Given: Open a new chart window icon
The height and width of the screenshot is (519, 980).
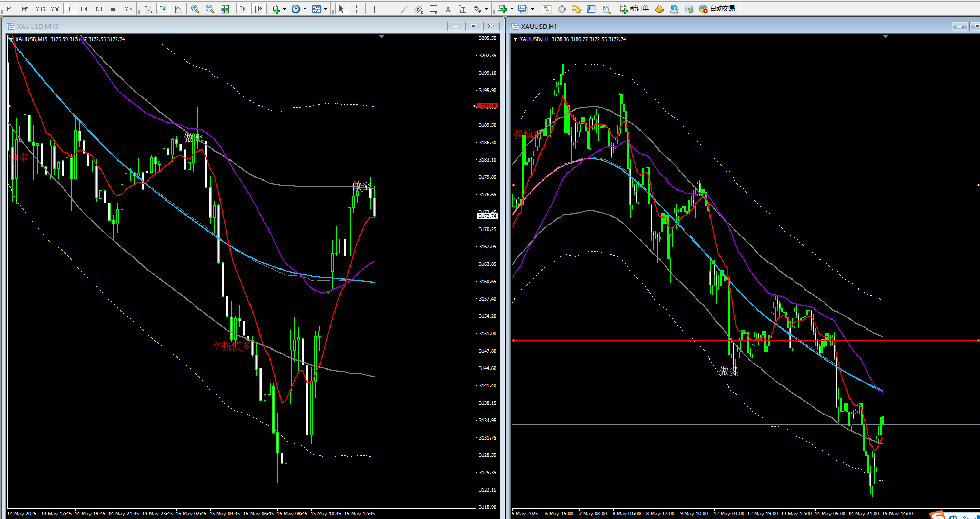Looking at the screenshot, I should click(x=502, y=9).
